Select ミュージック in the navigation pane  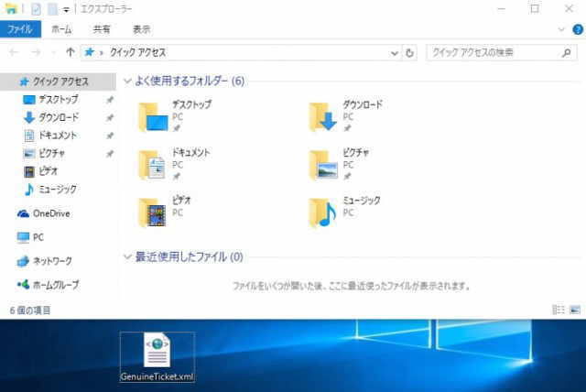pos(58,189)
